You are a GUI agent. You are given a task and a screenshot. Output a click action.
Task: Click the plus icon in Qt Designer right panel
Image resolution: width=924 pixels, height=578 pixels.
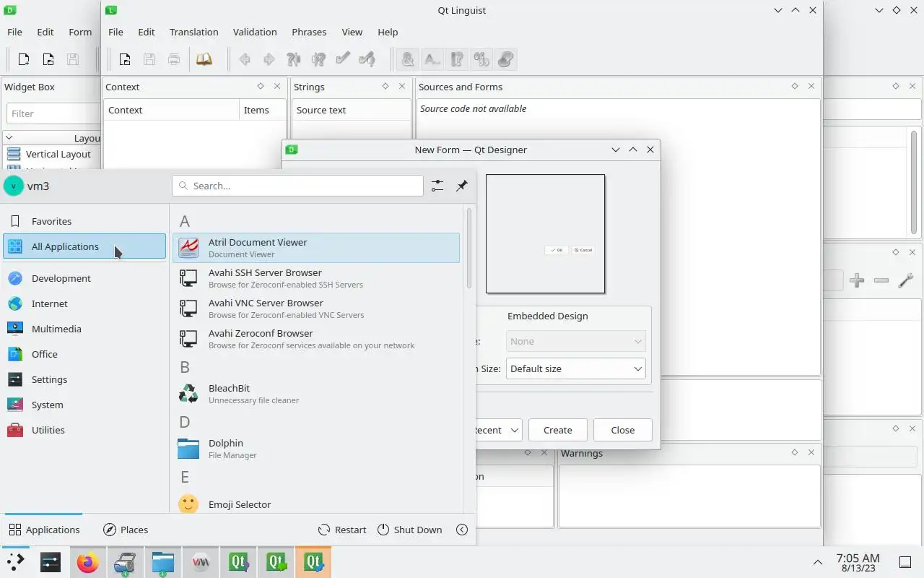coord(857,280)
